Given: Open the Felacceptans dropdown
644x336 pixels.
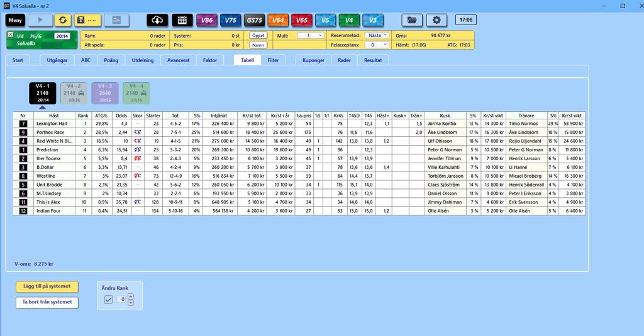Looking at the screenshot, I should point(377,45).
